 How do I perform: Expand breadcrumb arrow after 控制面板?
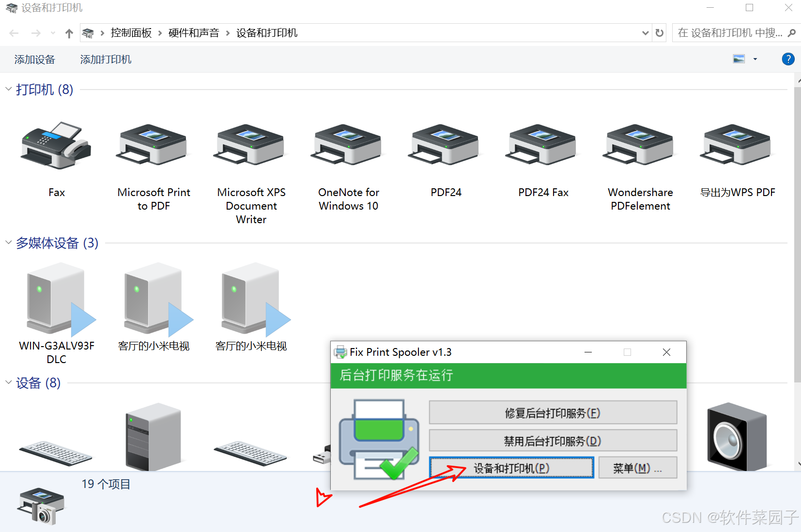[x=160, y=33]
